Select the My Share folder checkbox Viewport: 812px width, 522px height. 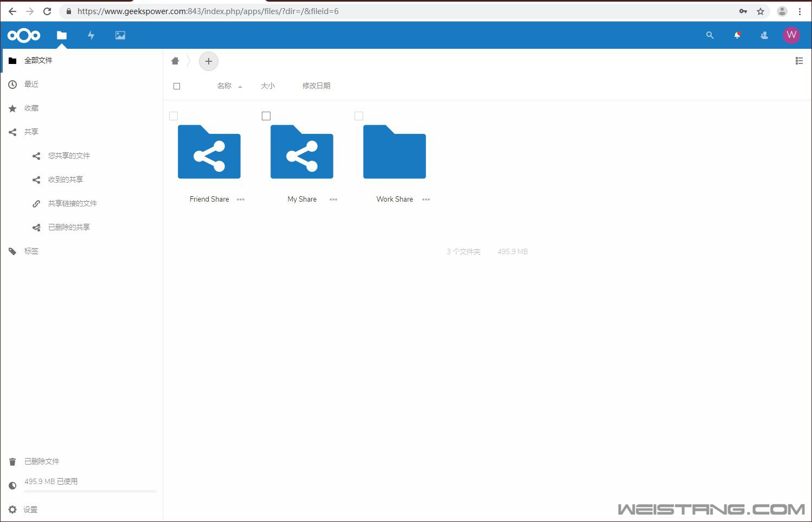tap(266, 116)
